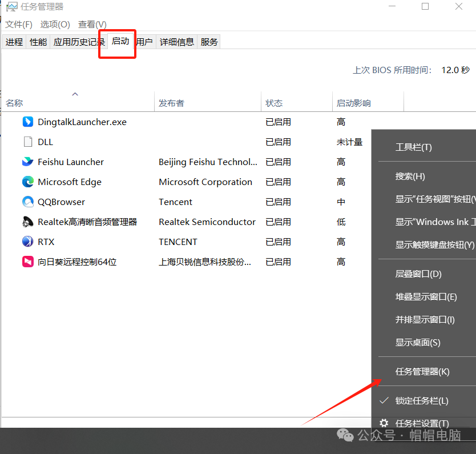Click publisher Realtek Semiconductor
The width and height of the screenshot is (476, 454).
pos(207,222)
